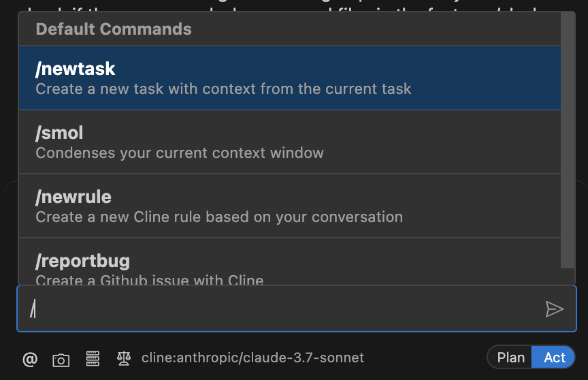The width and height of the screenshot is (588, 380).
Task: Click the @ add context icon
Action: 30,360
